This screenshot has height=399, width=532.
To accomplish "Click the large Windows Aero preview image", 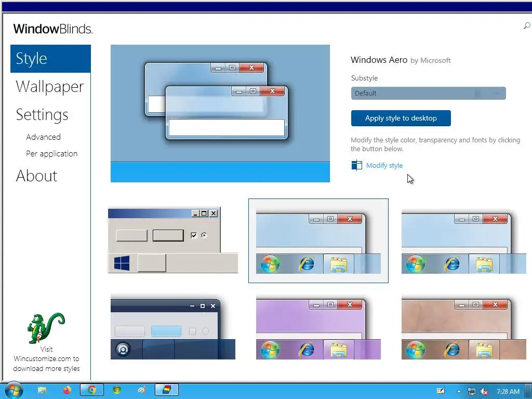I will tap(220, 113).
